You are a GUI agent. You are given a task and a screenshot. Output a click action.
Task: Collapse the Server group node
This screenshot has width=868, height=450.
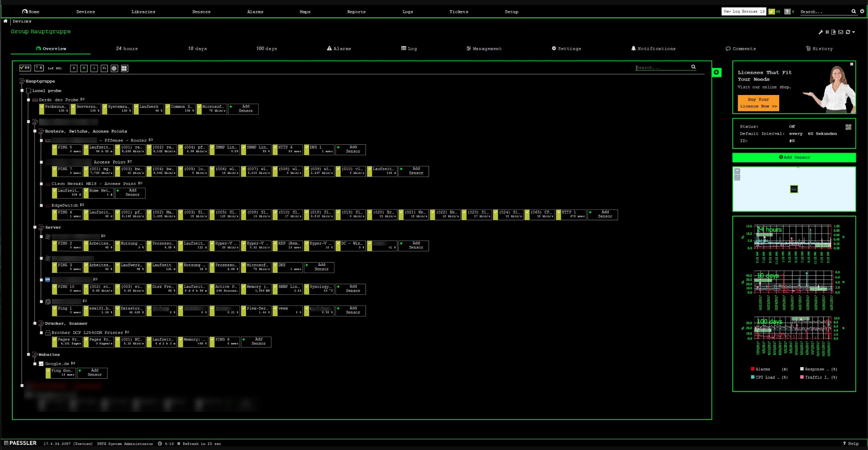[35, 227]
